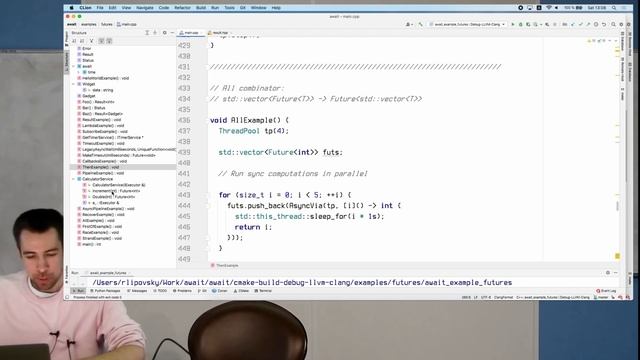Toggle the second highlighted Structure view option
The height and width of the screenshot is (360, 640).
[109, 41]
